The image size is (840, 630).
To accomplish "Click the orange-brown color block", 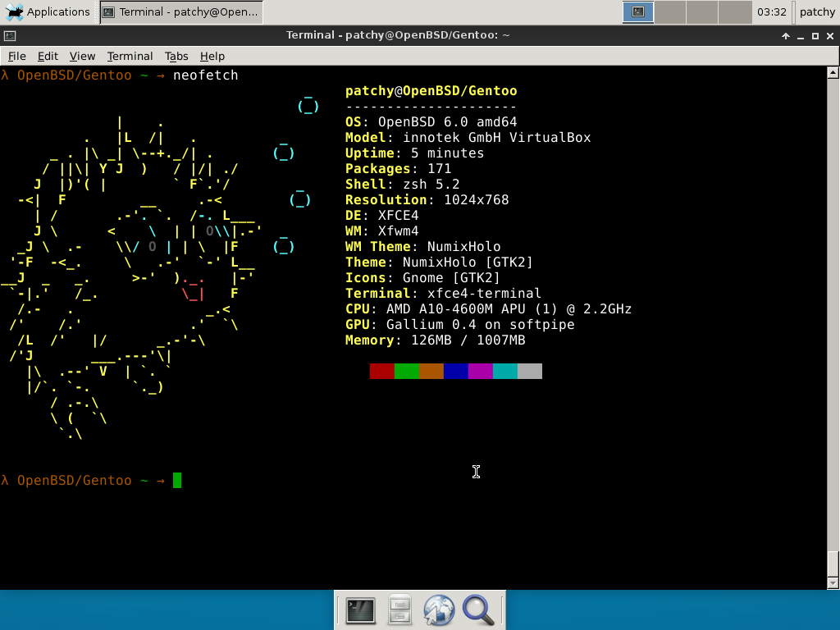I will tap(431, 372).
